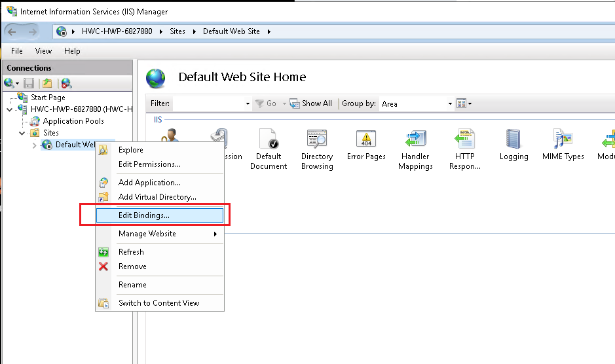Open the HTTP Response Headers icon

coord(465,139)
